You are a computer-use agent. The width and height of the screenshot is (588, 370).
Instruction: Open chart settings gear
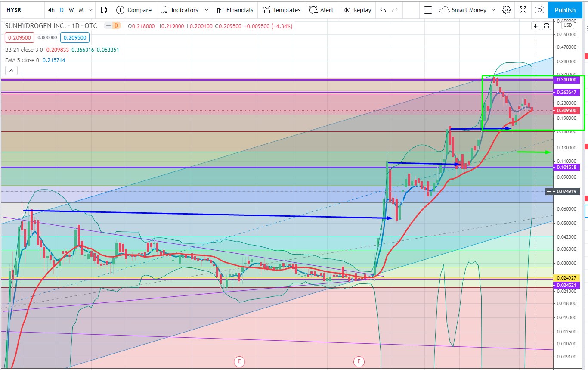pos(506,10)
